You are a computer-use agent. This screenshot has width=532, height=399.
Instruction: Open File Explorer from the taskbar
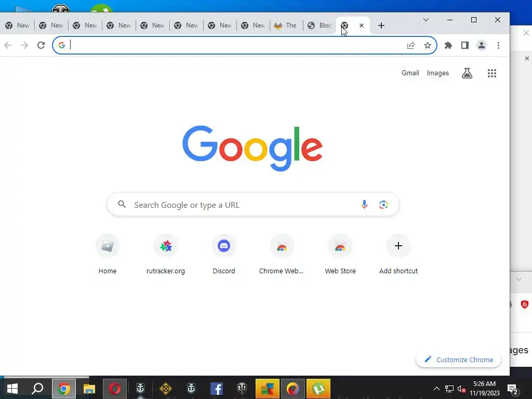tap(89, 389)
